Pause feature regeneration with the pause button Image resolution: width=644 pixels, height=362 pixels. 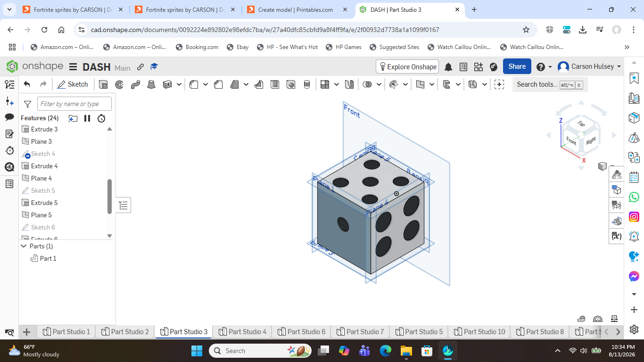coord(87,118)
